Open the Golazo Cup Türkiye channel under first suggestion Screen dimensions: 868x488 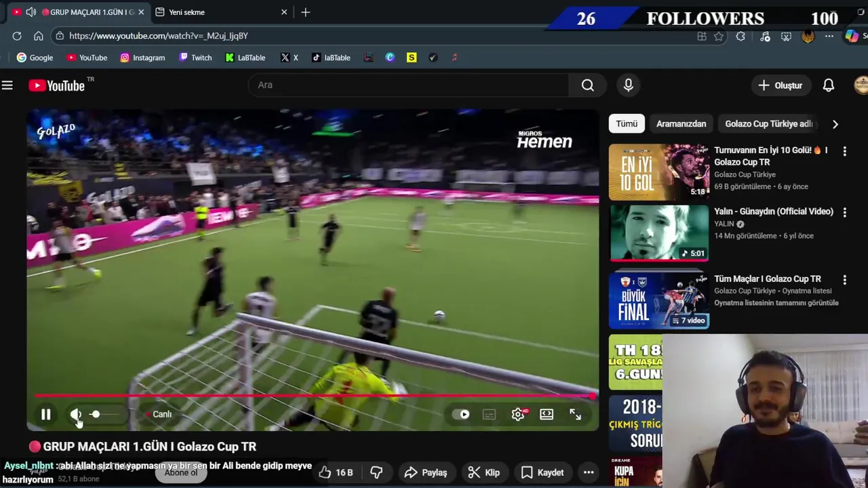tap(745, 174)
